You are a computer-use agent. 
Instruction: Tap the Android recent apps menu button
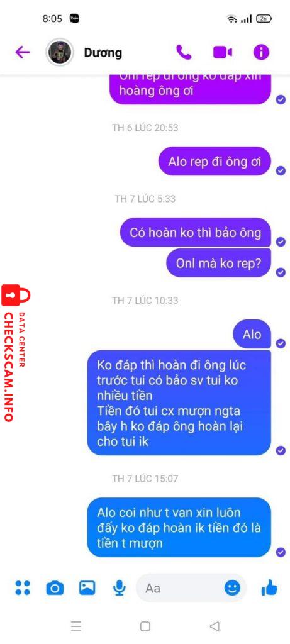(x=76, y=626)
